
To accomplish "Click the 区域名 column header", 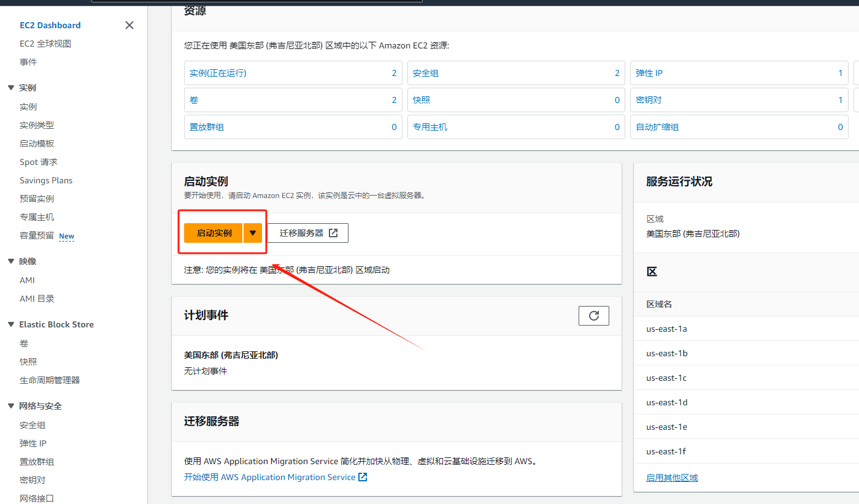I will [x=659, y=304].
